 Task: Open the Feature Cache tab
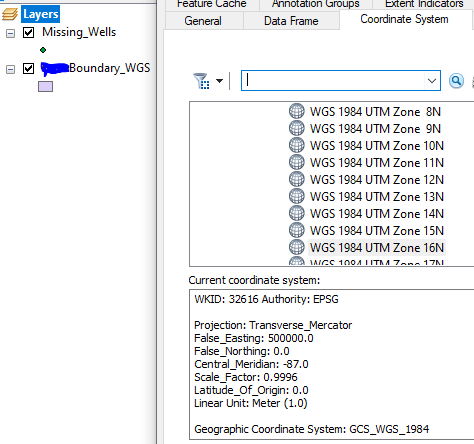(212, 4)
